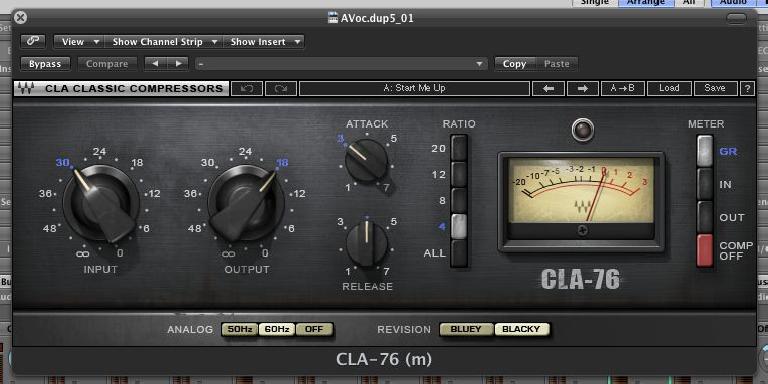Image resolution: width=768 pixels, height=384 pixels.
Task: Switch meter to IN mode
Action: 705,185
